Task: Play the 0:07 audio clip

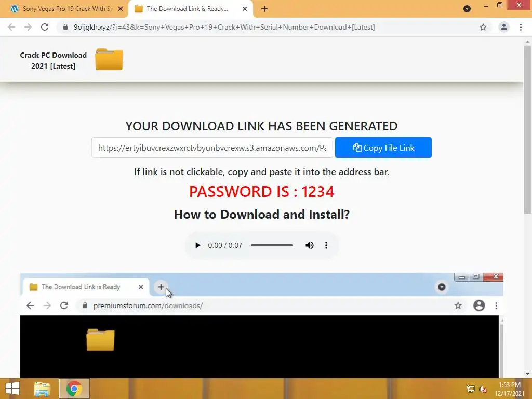Action: [197, 245]
